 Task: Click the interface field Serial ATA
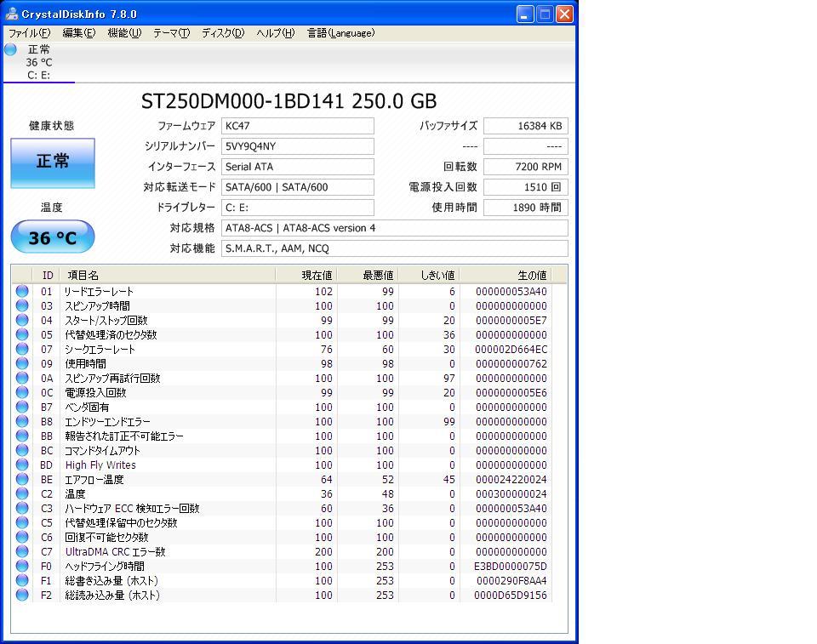(298, 167)
